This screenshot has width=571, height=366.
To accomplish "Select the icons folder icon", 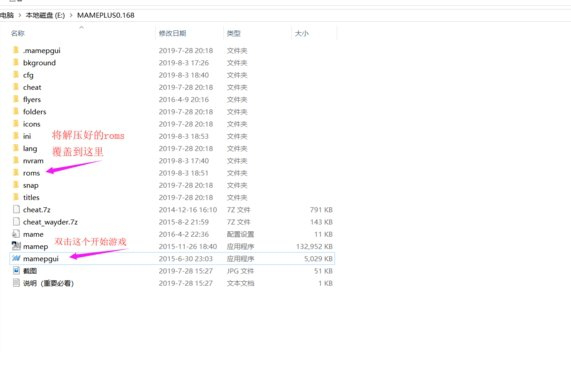I will coord(16,123).
